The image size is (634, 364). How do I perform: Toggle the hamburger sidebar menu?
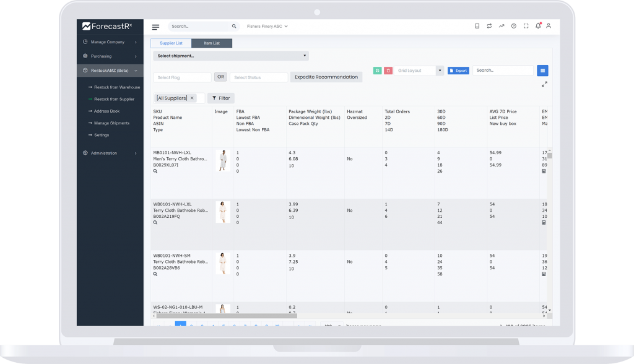155,27
